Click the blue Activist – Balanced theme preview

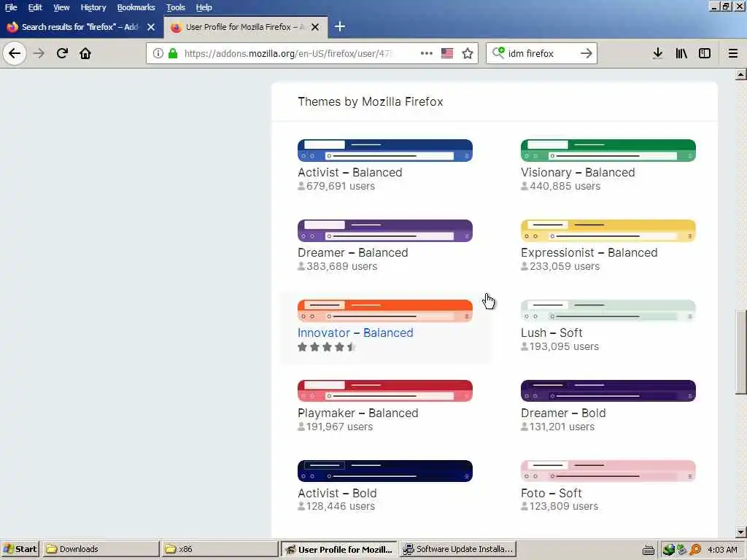[x=385, y=150]
